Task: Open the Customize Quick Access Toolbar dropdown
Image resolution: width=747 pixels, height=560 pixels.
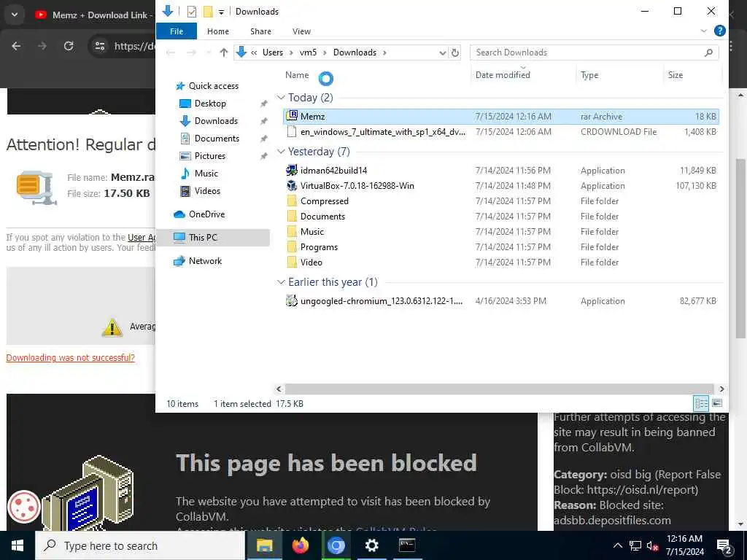Action: [221, 12]
